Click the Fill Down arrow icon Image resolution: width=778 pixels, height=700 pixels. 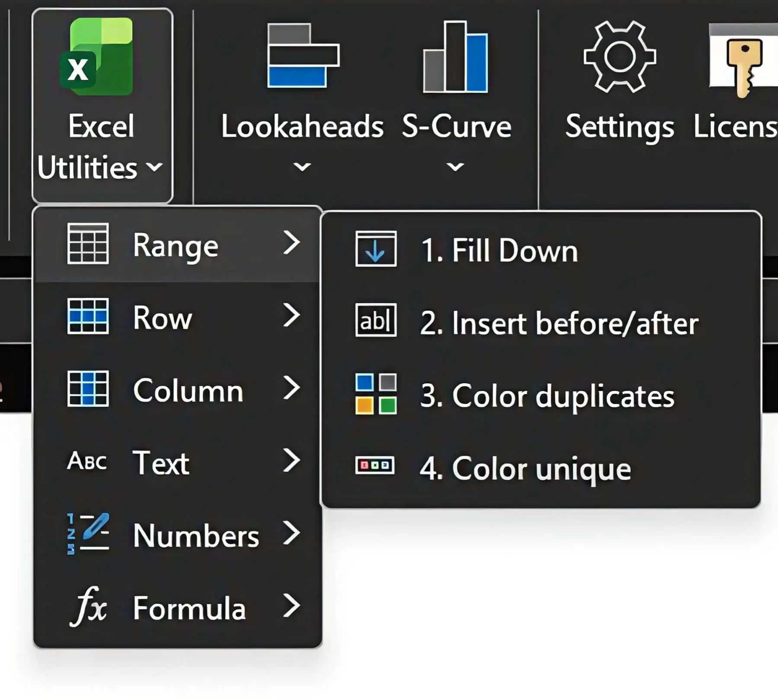(376, 249)
